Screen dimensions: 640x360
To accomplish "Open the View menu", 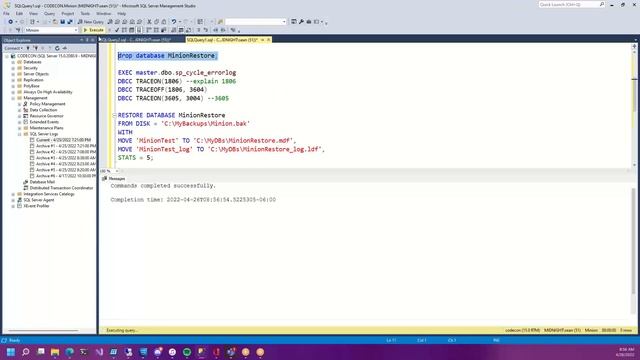I will coord(33,13).
